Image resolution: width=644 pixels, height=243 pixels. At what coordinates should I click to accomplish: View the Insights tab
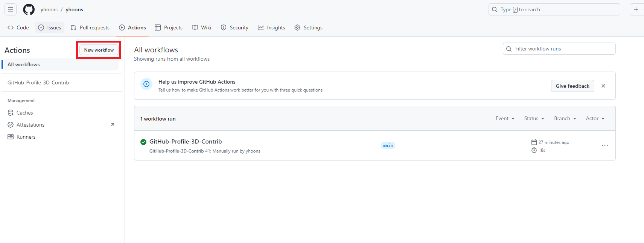pyautogui.click(x=271, y=28)
